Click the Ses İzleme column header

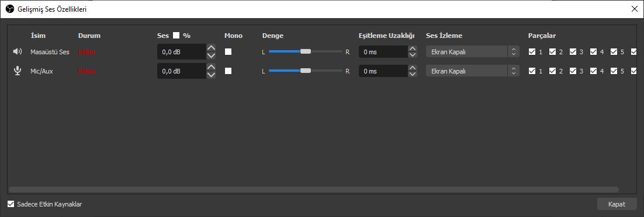pyautogui.click(x=444, y=36)
